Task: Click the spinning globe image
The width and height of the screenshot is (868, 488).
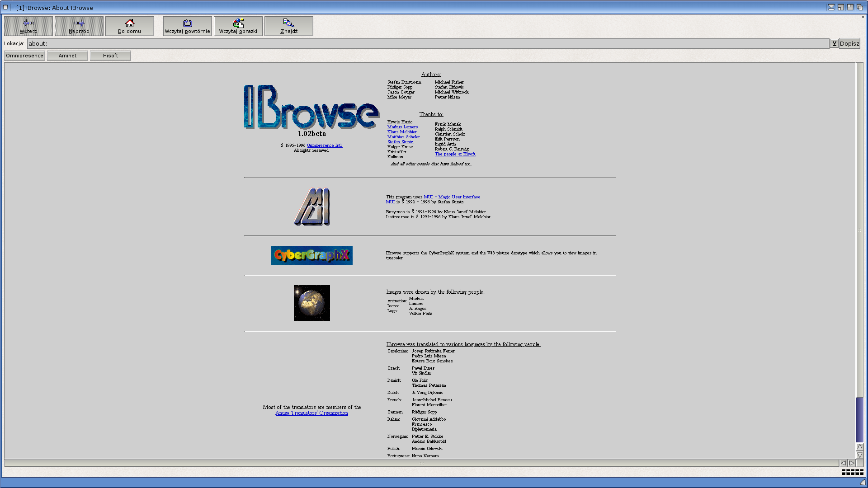Action: [312, 303]
